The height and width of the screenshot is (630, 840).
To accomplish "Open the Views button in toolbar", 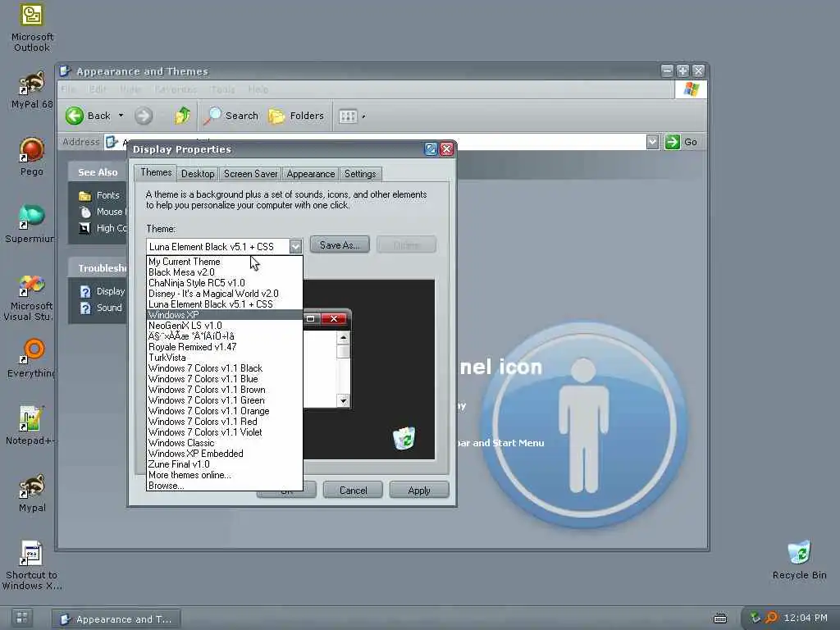I will tap(348, 116).
